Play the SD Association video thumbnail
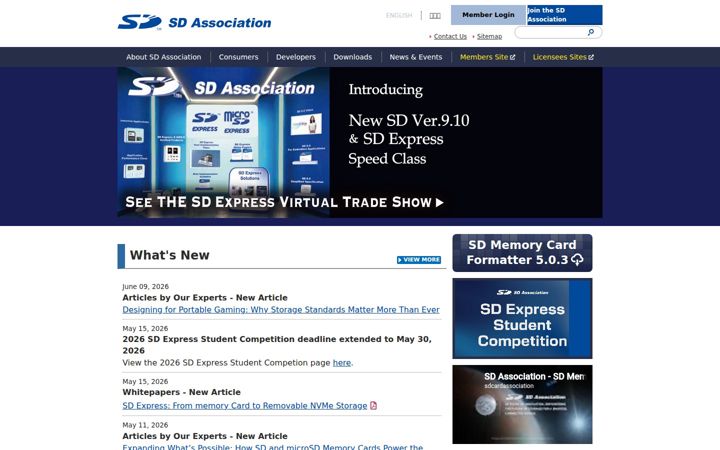The width and height of the screenshot is (720, 450). (522, 404)
